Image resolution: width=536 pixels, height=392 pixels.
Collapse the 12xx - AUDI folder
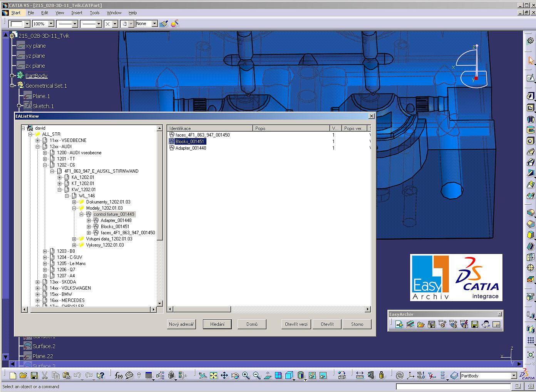pyautogui.click(x=38, y=147)
